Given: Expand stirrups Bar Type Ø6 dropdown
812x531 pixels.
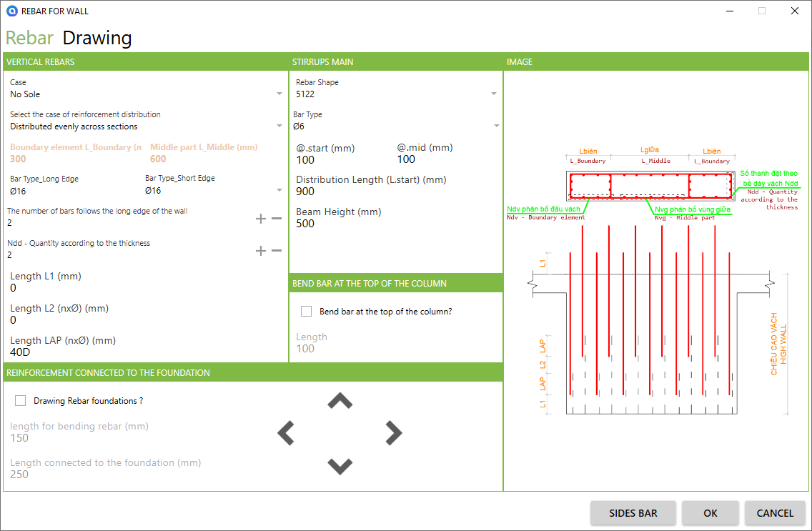Looking at the screenshot, I should [x=396, y=126].
